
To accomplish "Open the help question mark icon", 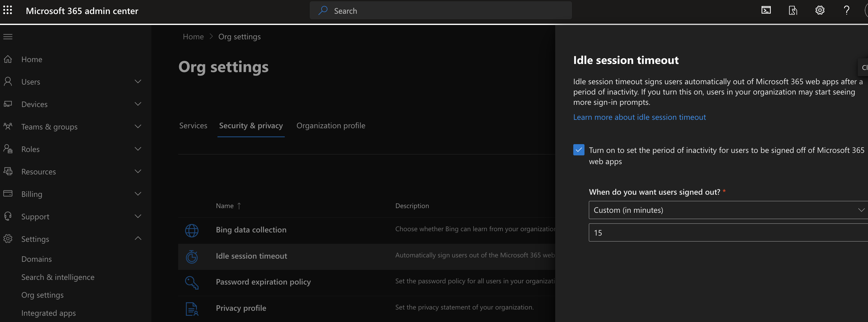I will click(x=847, y=11).
